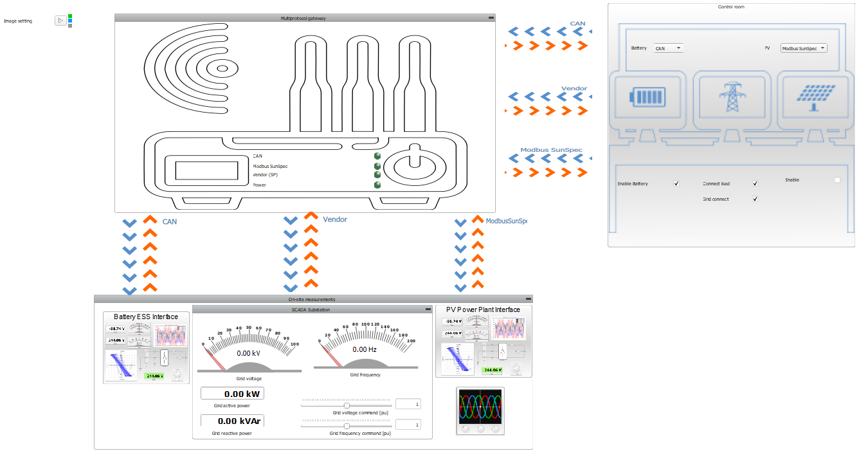868x451 pixels.
Task: Toggle the Grid connect checkbox
Action: [x=755, y=199]
